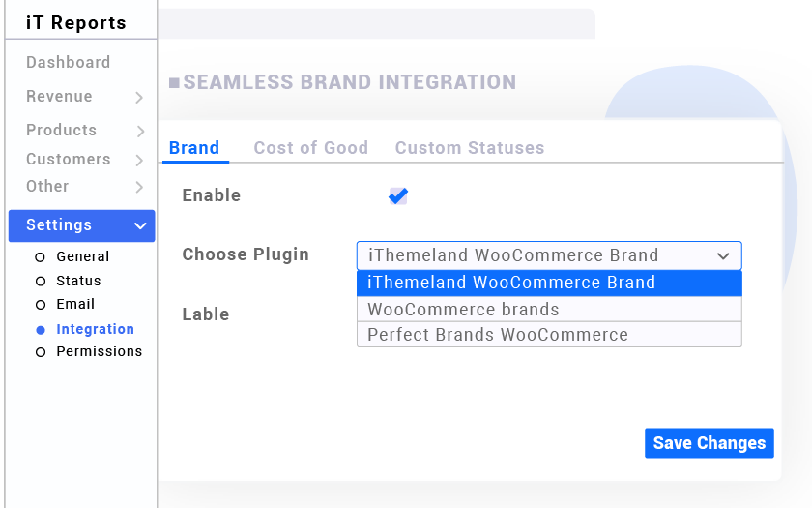Select the Status settings radio bullet
812x508 pixels.
tap(41, 282)
